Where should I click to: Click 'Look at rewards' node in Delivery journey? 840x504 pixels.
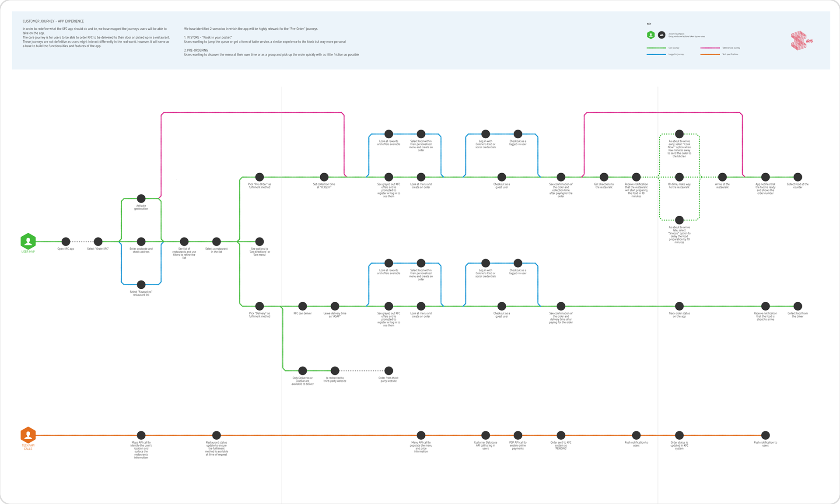(x=388, y=263)
